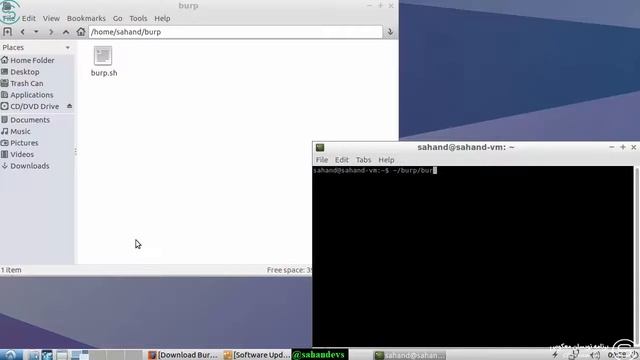This screenshot has height=360, width=640.
Task: Go up to parent folder
Action: [x=66, y=32]
